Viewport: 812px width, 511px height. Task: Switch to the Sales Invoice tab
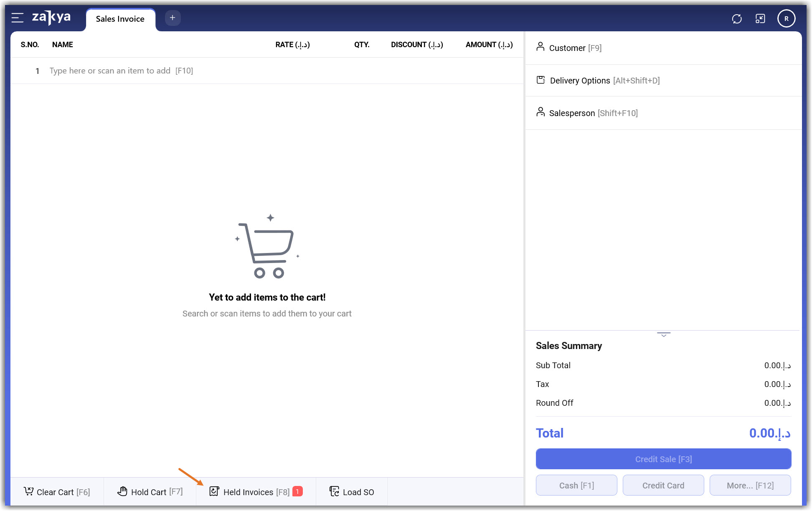pos(120,19)
